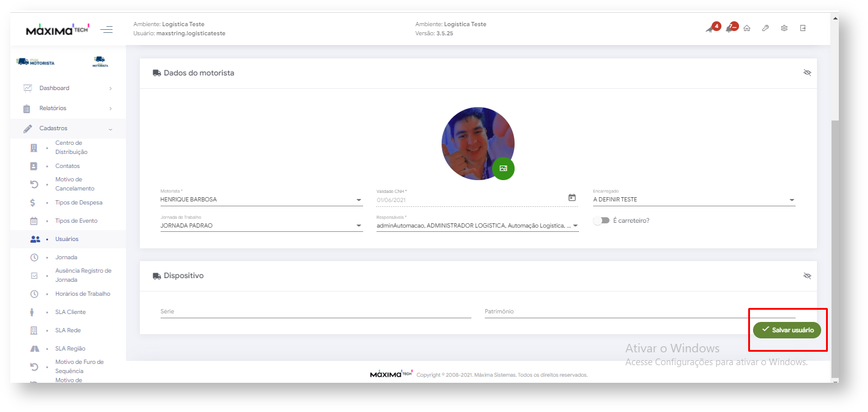868x412 pixels.
Task: Open the Jornada de Trabalho dropdown
Action: pyautogui.click(x=262, y=226)
